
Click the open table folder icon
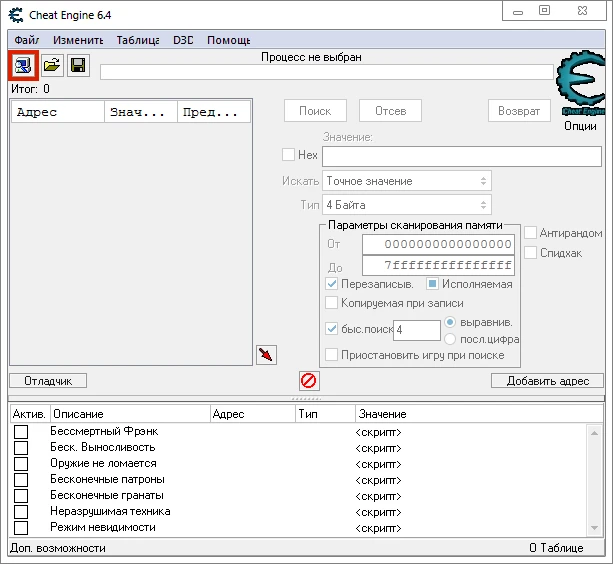tap(52, 65)
